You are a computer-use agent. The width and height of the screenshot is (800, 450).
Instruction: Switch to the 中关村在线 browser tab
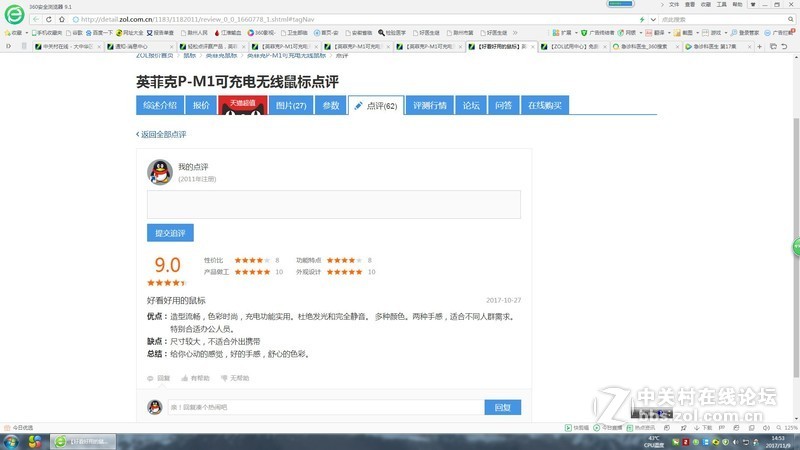pos(68,46)
